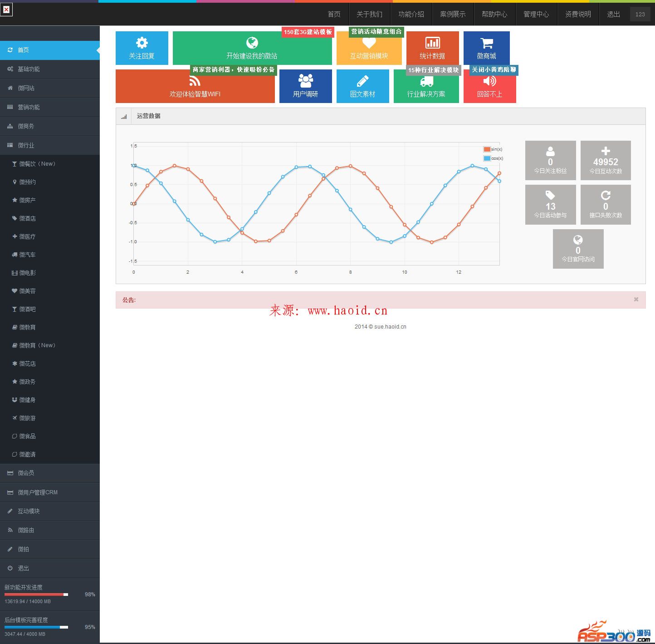The height and width of the screenshot is (644, 655).
Task: Click the chart icon beside 运营数据
Action: pos(124,117)
